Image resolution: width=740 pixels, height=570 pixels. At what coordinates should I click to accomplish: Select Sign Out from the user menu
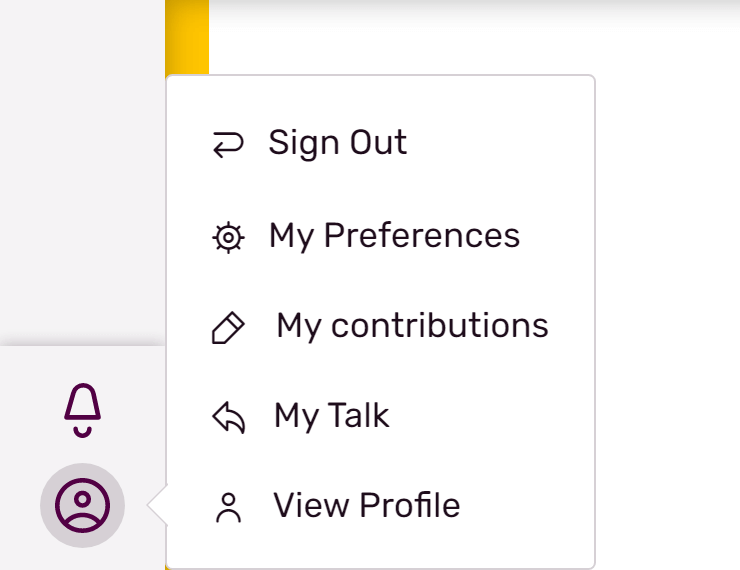(337, 143)
